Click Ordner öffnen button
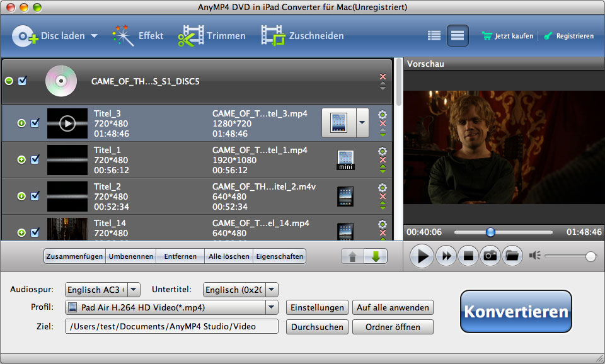Image resolution: width=605 pixels, height=364 pixels. [x=393, y=327]
